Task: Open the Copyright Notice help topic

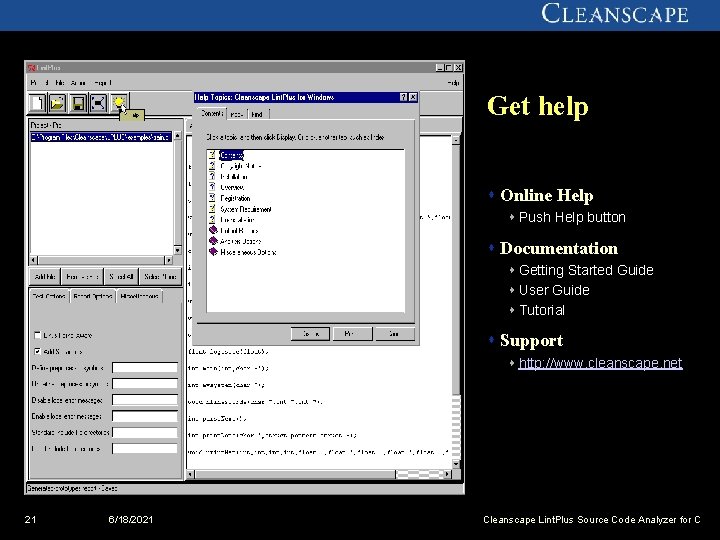Action: pos(241,166)
